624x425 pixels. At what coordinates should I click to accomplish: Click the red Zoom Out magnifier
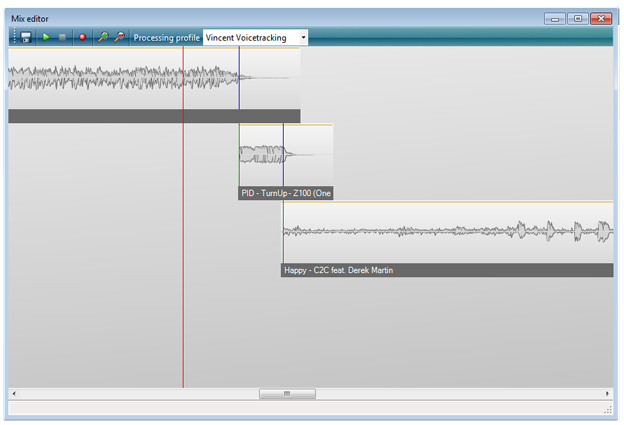pos(119,37)
